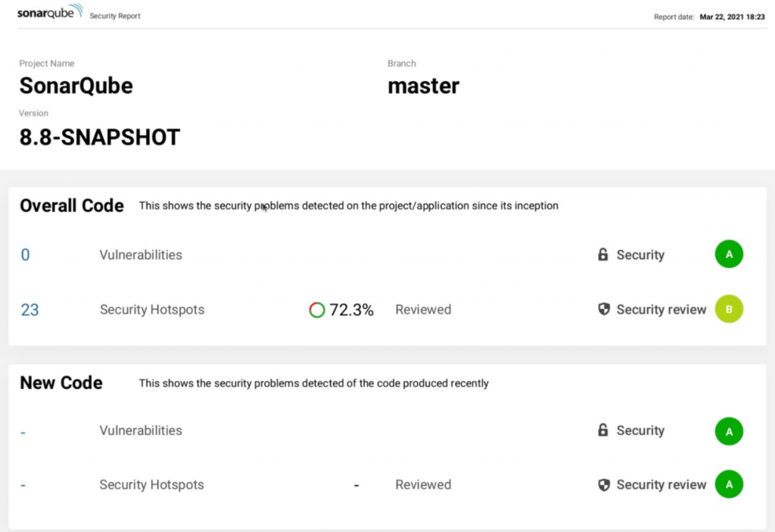Select the Security Hotspots label in New Code
The image size is (775, 532).
(151, 484)
